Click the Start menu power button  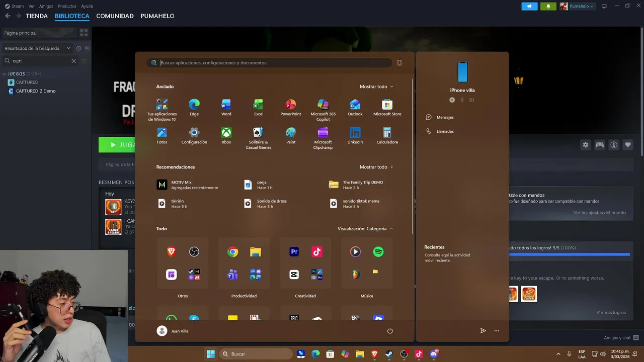click(390, 331)
